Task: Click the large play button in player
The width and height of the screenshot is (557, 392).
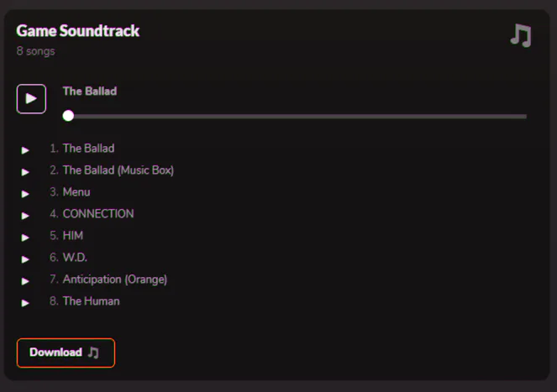Action: (x=31, y=98)
